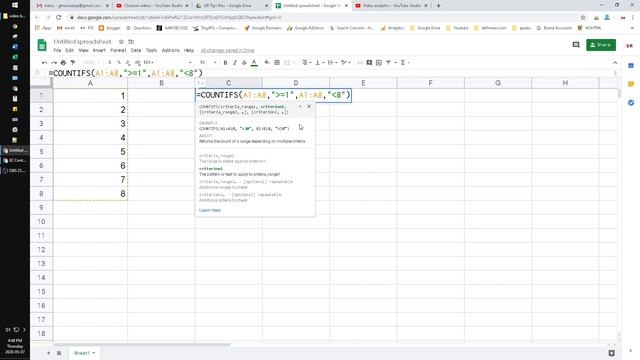The image size is (640, 360).
Task: Select the paint format tool
Action: [x=73, y=62]
